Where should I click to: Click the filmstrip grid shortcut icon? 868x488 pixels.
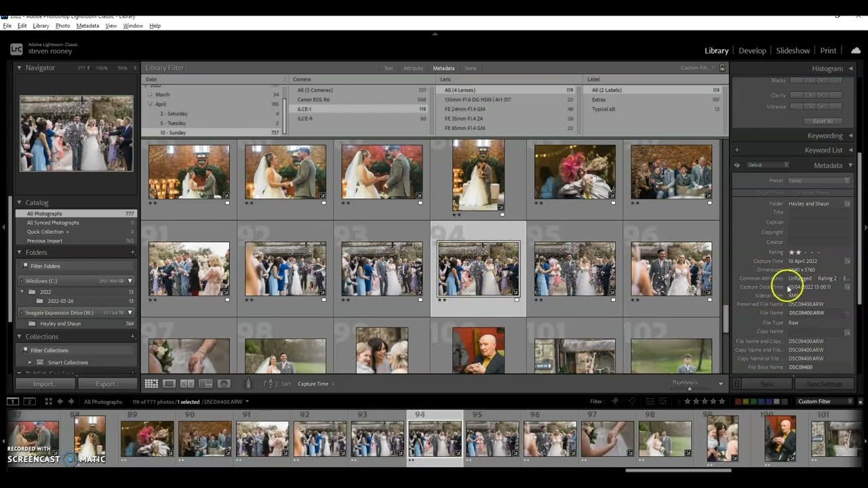tap(48, 401)
